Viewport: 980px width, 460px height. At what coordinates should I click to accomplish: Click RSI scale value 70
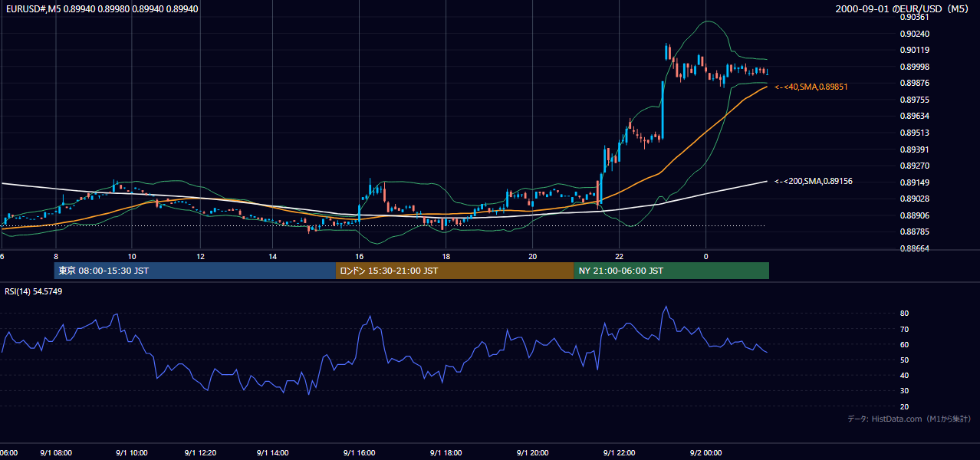(905, 329)
